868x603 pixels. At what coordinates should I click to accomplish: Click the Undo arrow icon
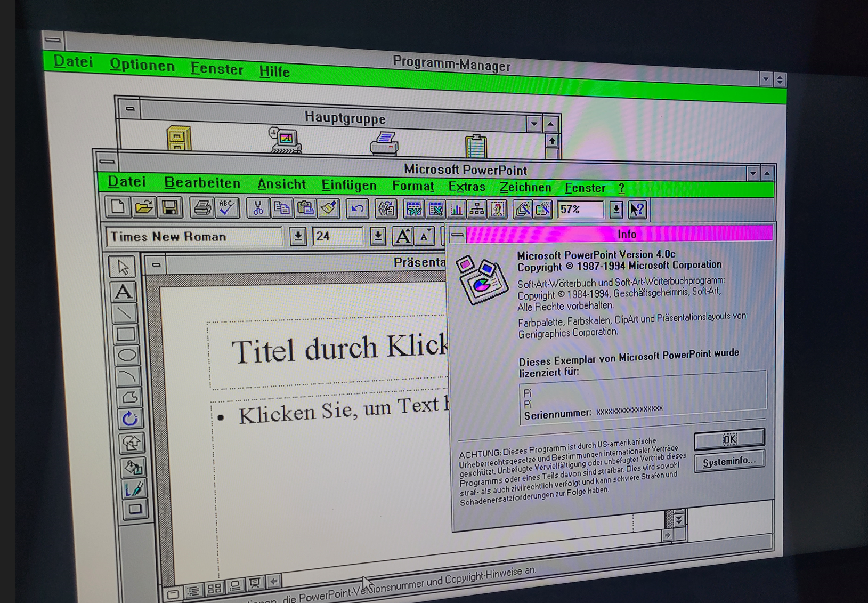(x=357, y=209)
